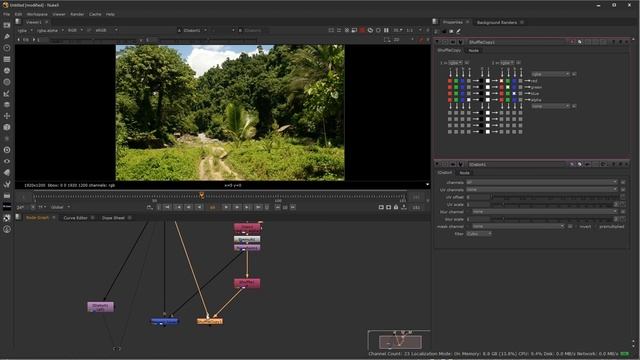Screen dimensions: 640x360
Task: Enable ShuffleCopy white alpha output checkbox
Action: (x=488, y=100)
